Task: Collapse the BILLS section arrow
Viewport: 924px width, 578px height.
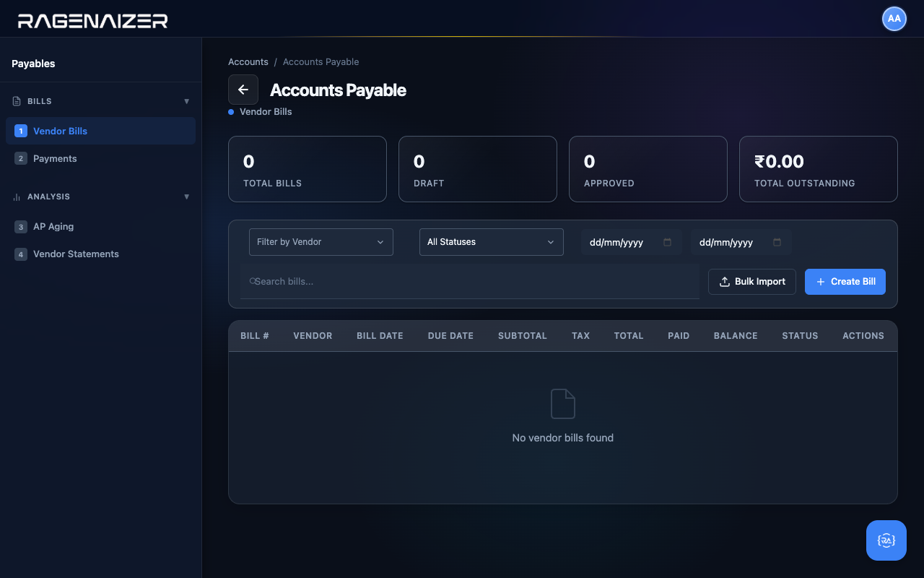Action: point(187,101)
